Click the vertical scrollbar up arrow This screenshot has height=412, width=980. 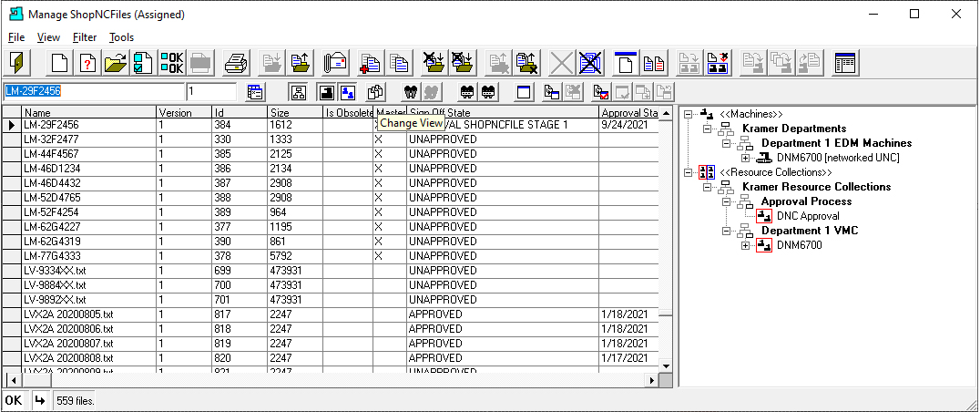click(x=667, y=113)
